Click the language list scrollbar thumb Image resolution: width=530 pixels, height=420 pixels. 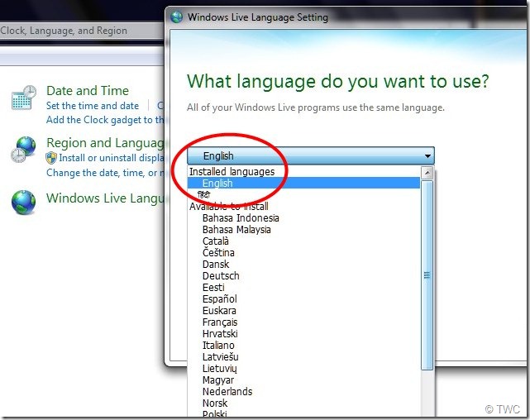[x=427, y=275]
